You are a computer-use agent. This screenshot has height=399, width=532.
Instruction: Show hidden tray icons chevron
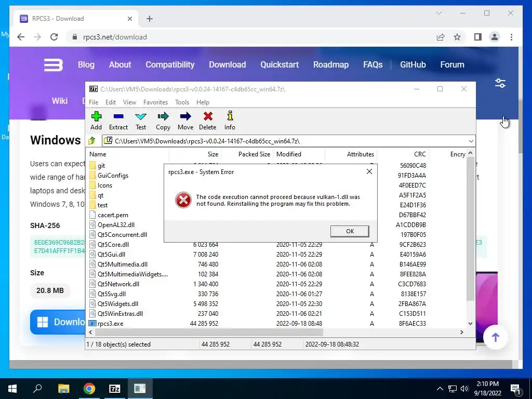[440, 389]
